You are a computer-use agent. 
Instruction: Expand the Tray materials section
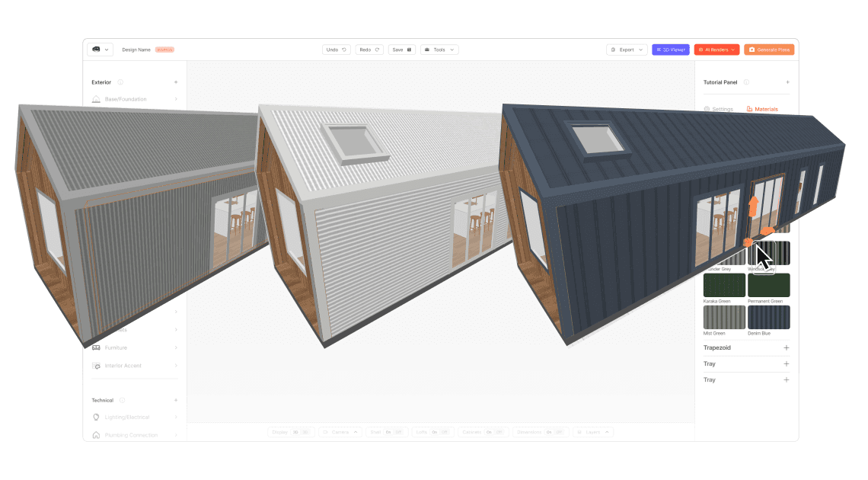[x=787, y=363]
